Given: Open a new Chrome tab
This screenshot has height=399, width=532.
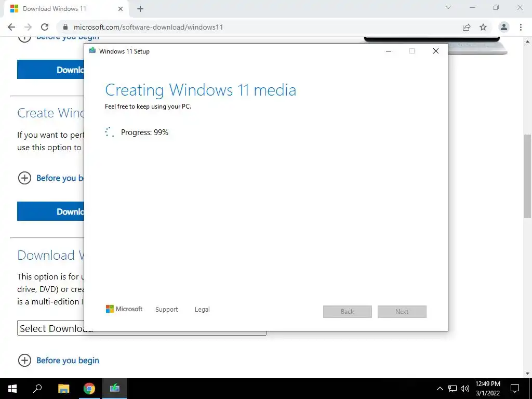Looking at the screenshot, I should [x=140, y=9].
